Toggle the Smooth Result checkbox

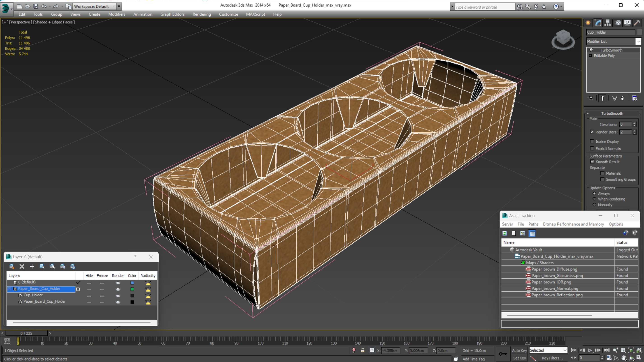coord(592,162)
